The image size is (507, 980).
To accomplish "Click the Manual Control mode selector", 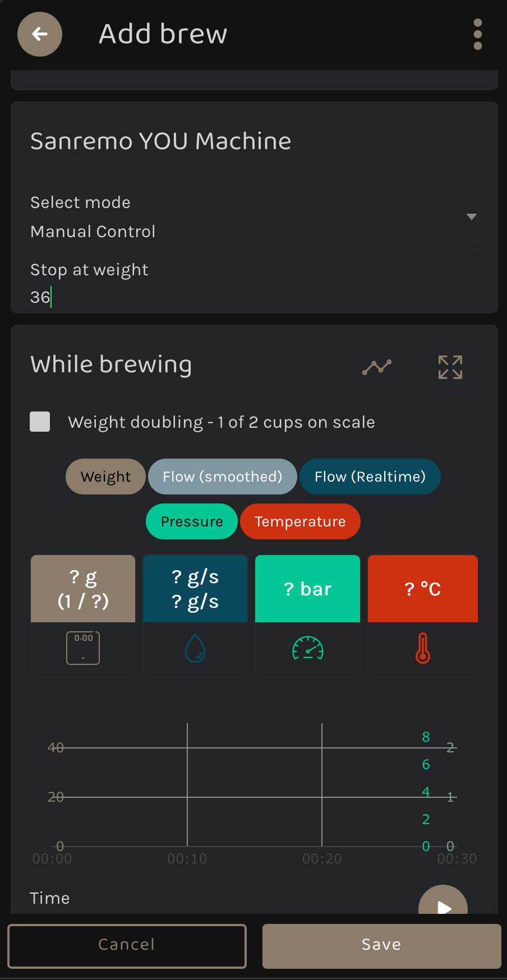I will [x=93, y=231].
